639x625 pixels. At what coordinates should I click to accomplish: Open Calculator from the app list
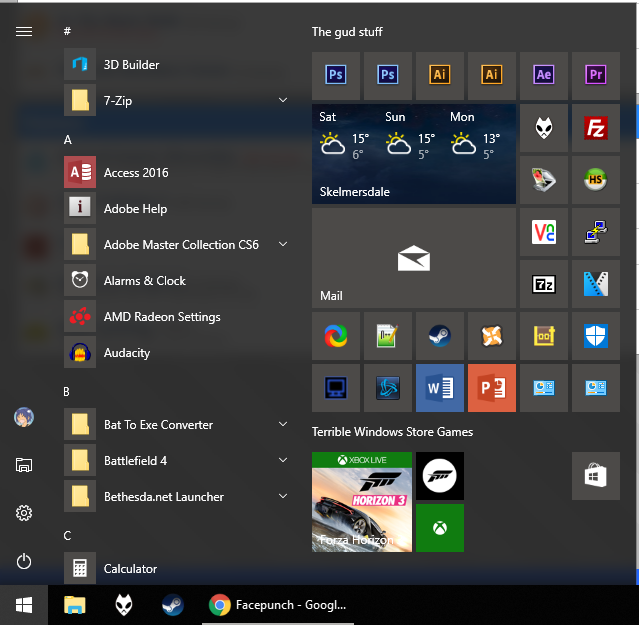pos(176,568)
